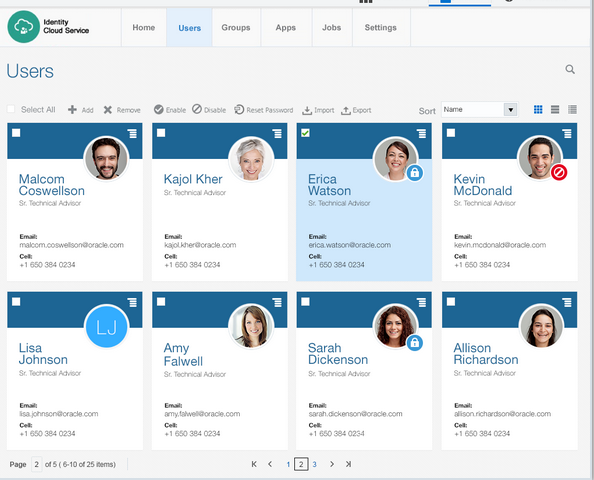Open Kevin McDonald's profile name link
Viewport: 594px width, 480px height.
(483, 185)
